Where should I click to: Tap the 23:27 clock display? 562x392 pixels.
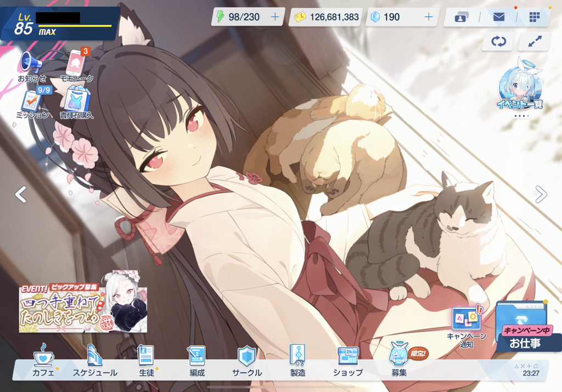pyautogui.click(x=531, y=373)
